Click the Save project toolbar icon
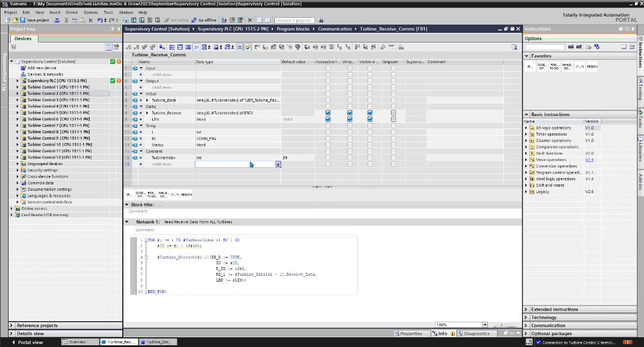The height and width of the screenshot is (347, 644). tap(23, 20)
